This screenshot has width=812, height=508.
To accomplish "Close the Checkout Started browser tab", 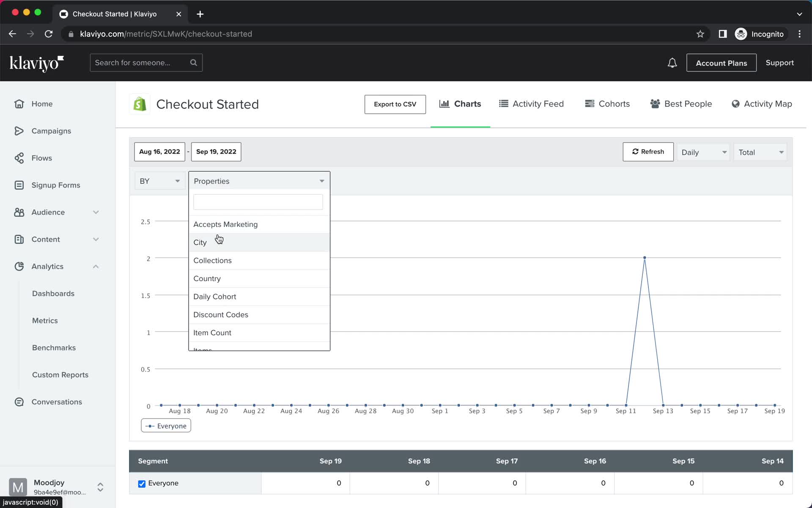I will pos(178,14).
